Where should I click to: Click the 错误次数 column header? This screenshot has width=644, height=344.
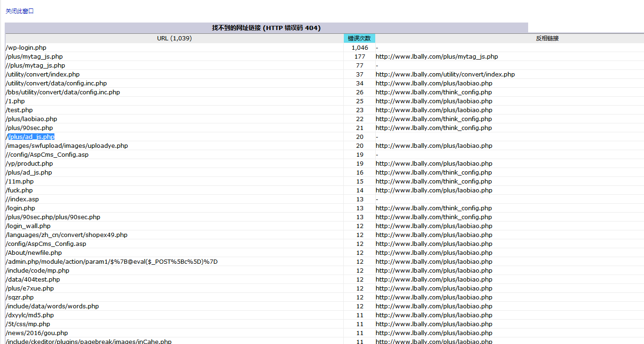coord(359,38)
